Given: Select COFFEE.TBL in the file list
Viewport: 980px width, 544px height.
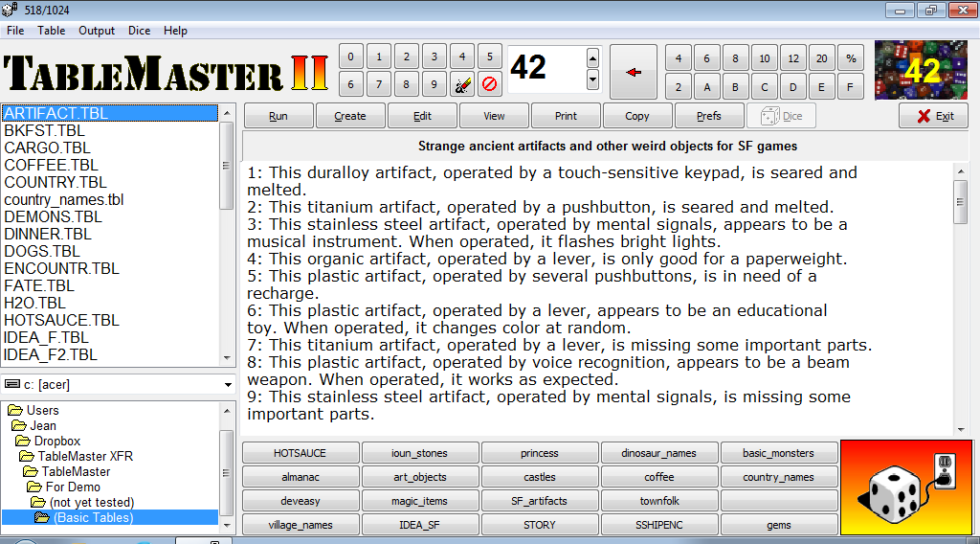Looking at the screenshot, I should [110, 165].
